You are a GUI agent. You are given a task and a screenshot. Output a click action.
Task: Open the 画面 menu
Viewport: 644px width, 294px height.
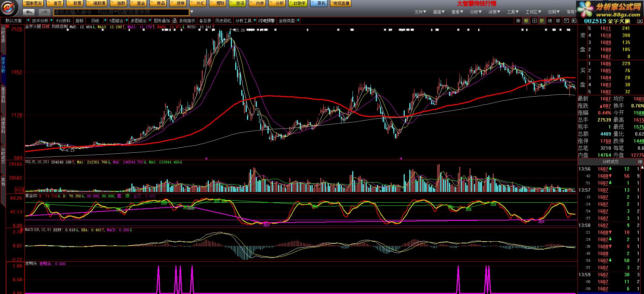439,12
